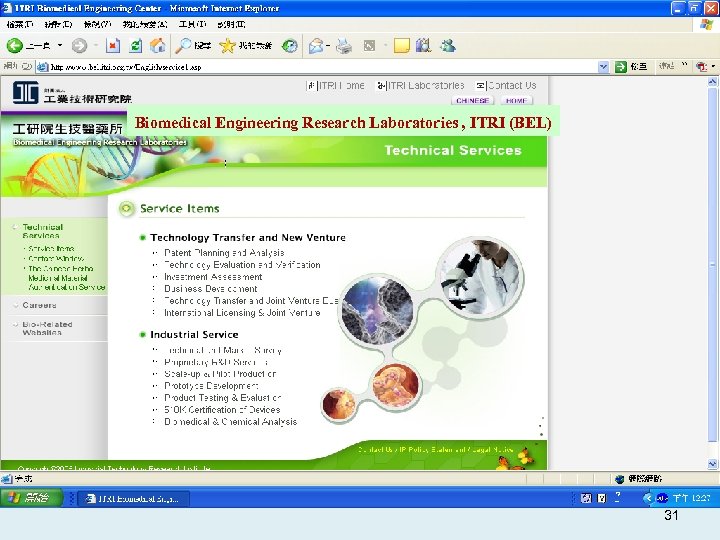This screenshot has height=540, width=720.
Task: Open the Help menu in menu bar
Action: pyautogui.click(x=231, y=24)
